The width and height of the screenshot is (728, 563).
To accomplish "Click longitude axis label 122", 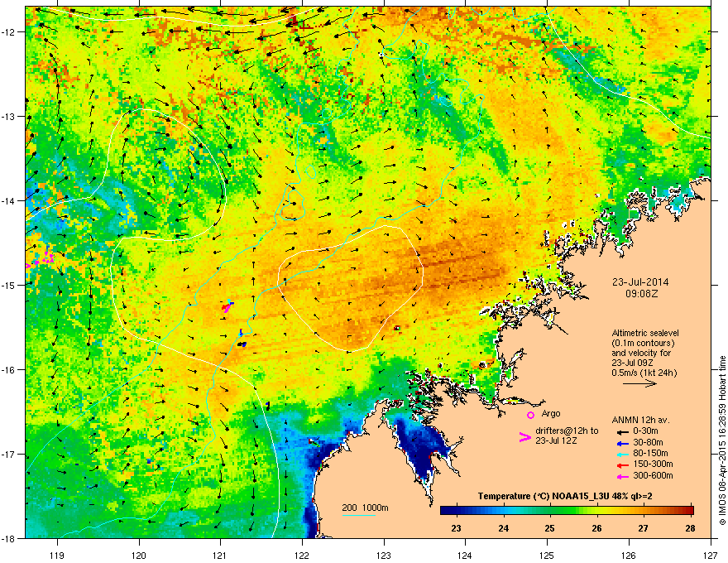I will pos(302,555).
